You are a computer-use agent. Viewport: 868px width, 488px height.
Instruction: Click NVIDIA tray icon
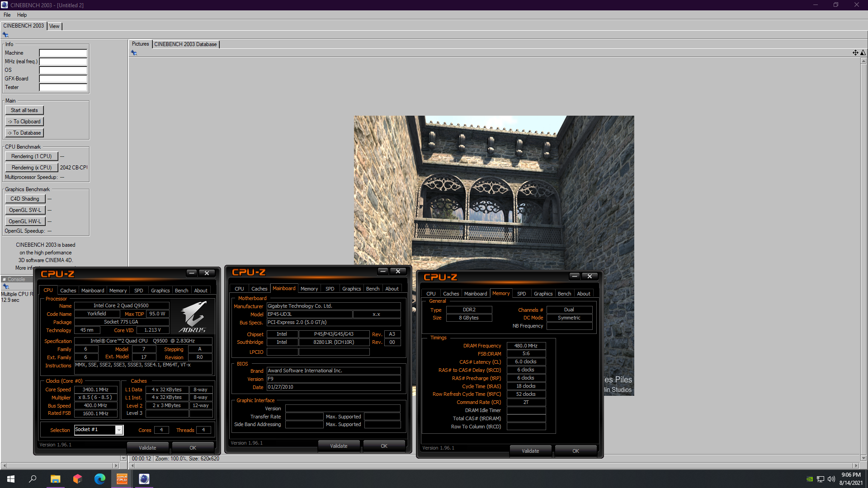[810, 479]
